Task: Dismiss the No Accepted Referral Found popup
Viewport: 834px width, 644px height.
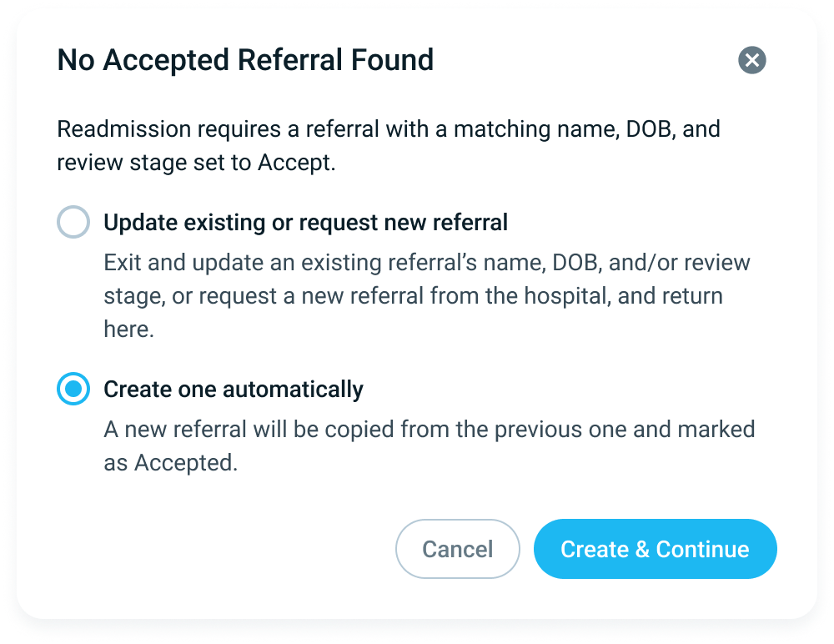Action: point(751,60)
